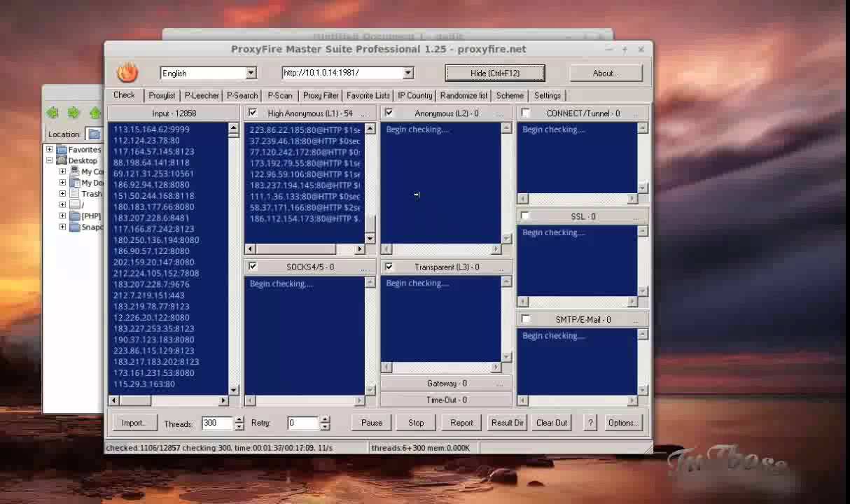Toggle the Anonymous (L2) checkbox
850x504 pixels.
tap(389, 113)
